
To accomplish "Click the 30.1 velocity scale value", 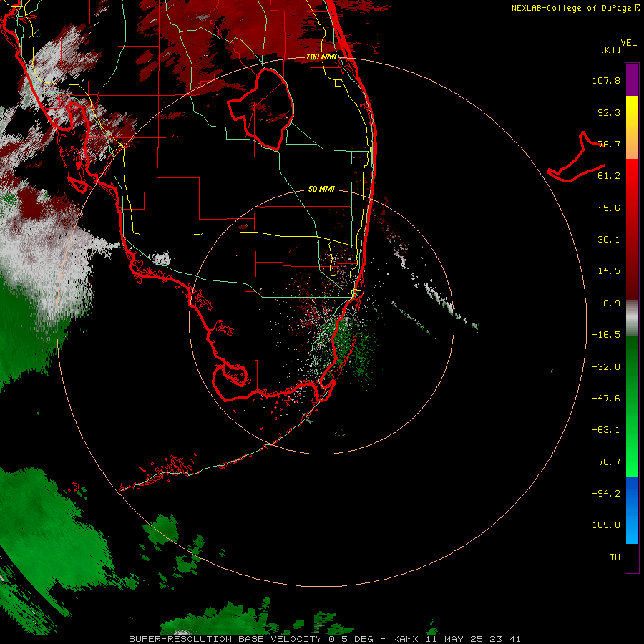I will click(609, 240).
